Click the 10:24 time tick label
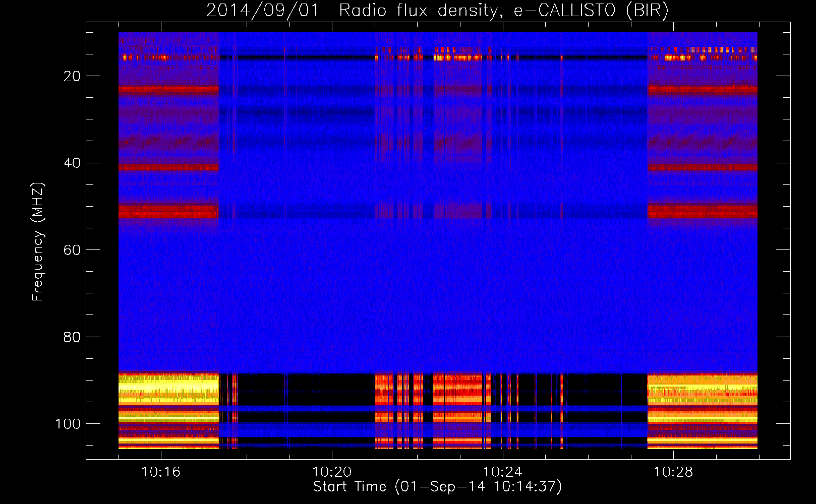This screenshot has height=504, width=816. (x=503, y=472)
